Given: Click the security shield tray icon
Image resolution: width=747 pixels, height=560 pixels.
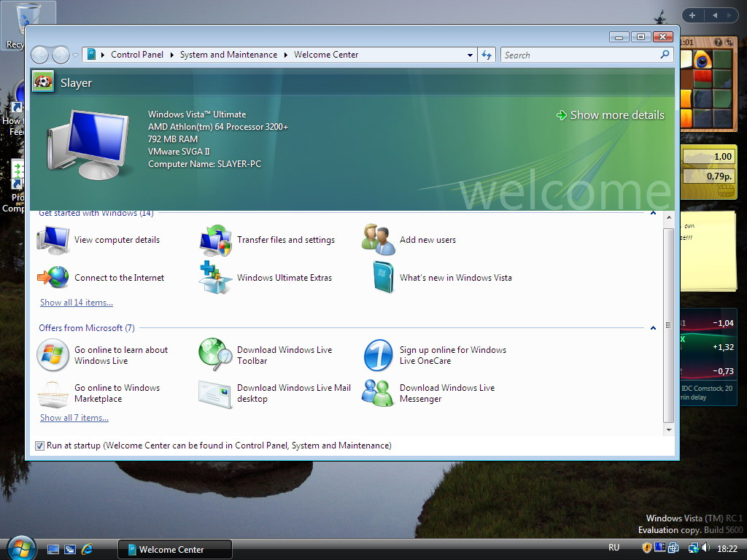Looking at the screenshot, I should pyautogui.click(x=646, y=548).
